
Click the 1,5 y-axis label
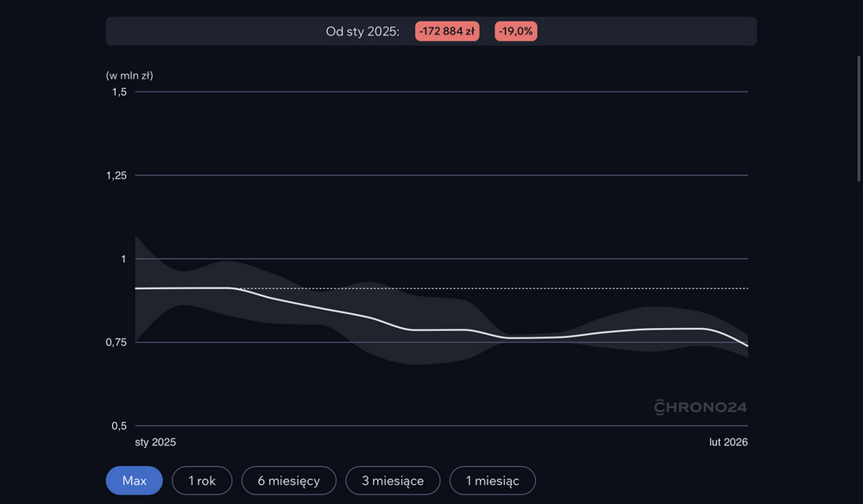[117, 91]
